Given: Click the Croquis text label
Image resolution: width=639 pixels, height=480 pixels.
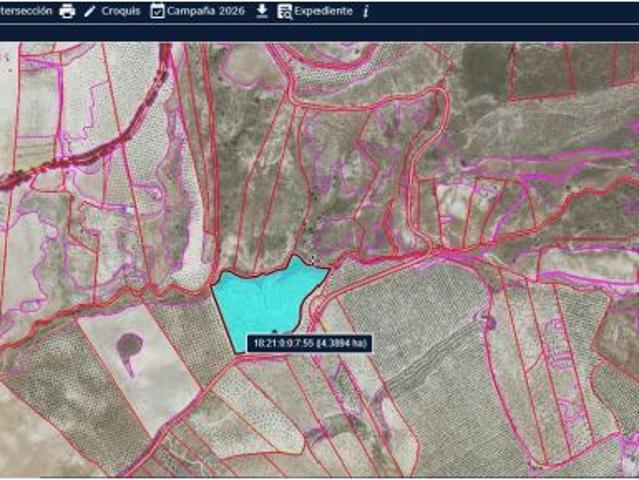Looking at the screenshot, I should point(121,11).
